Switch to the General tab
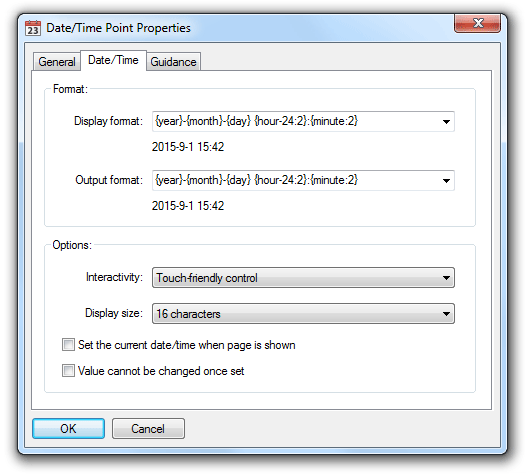 pyautogui.click(x=57, y=62)
